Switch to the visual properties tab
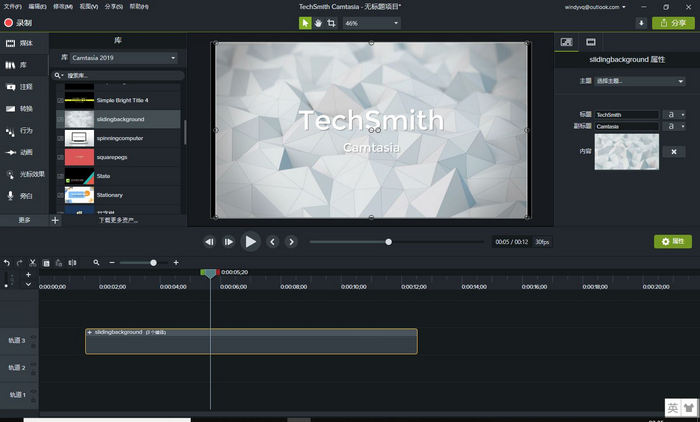The width and height of the screenshot is (700, 422). [566, 42]
